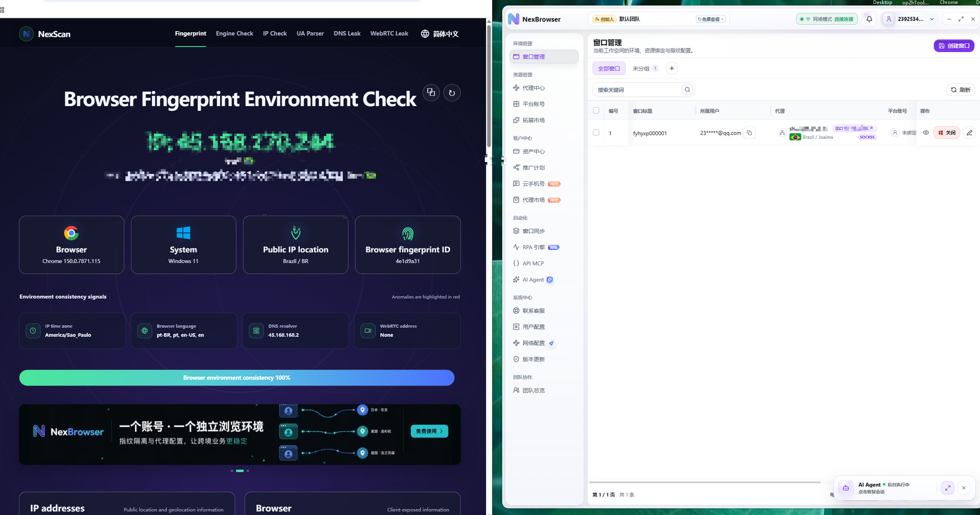Select the middle active carousel dot under the banner
This screenshot has width=980, height=515.
point(240,471)
